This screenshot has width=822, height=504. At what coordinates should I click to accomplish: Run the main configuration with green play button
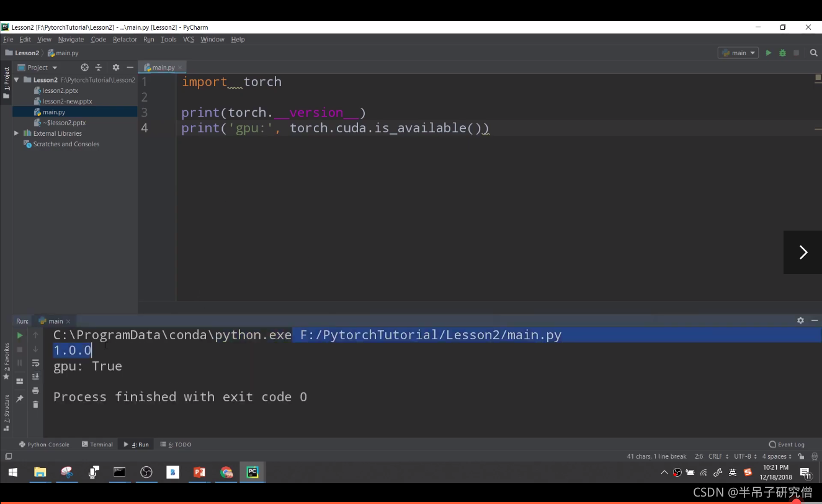(x=769, y=53)
